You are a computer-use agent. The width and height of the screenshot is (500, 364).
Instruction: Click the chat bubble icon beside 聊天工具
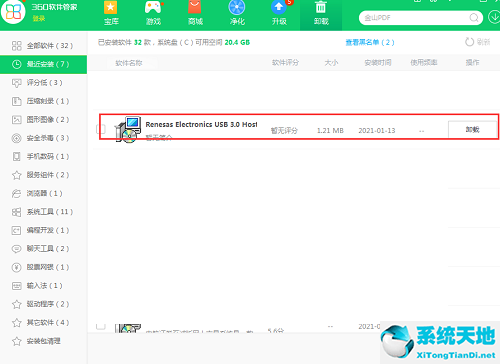pyautogui.click(x=16, y=249)
